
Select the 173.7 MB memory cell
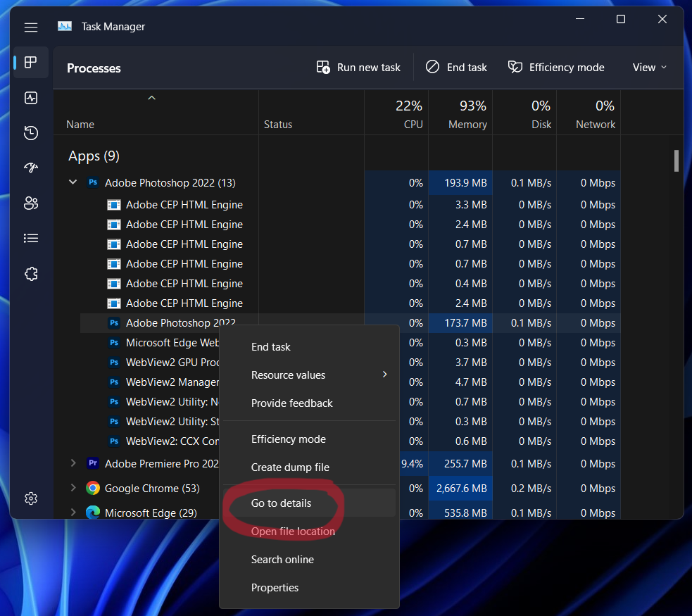pos(460,323)
